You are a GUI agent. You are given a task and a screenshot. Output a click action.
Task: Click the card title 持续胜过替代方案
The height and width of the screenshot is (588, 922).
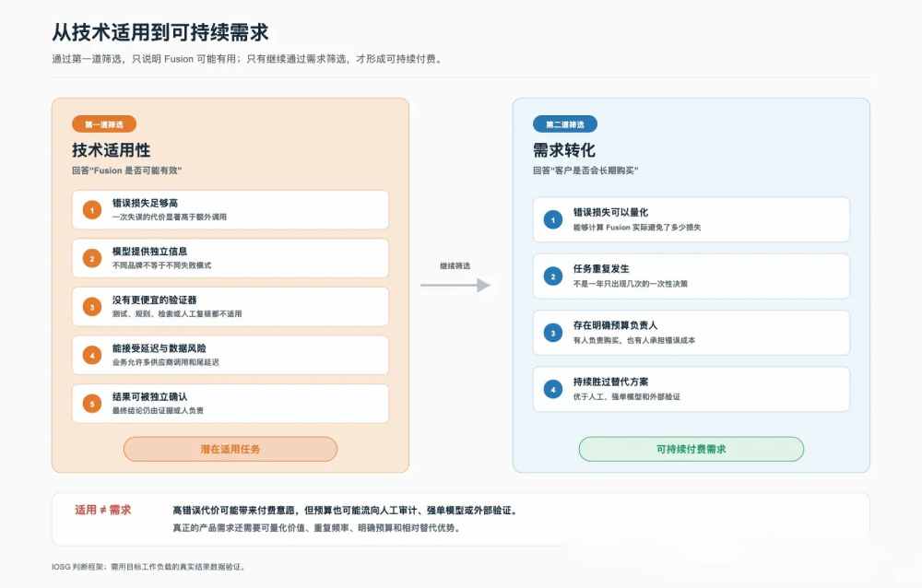611,382
